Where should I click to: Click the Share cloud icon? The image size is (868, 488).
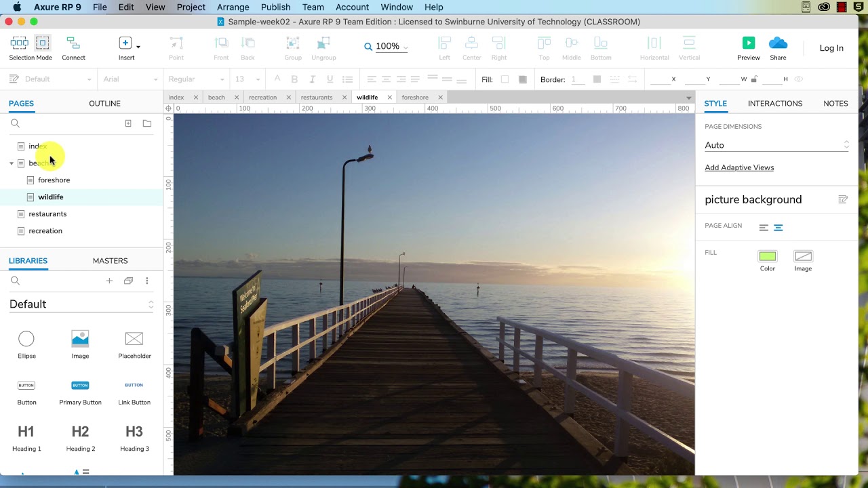click(x=778, y=43)
